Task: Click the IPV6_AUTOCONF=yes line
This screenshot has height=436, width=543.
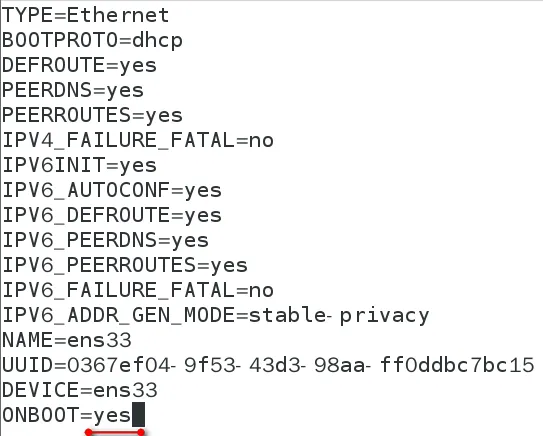Action: point(112,190)
